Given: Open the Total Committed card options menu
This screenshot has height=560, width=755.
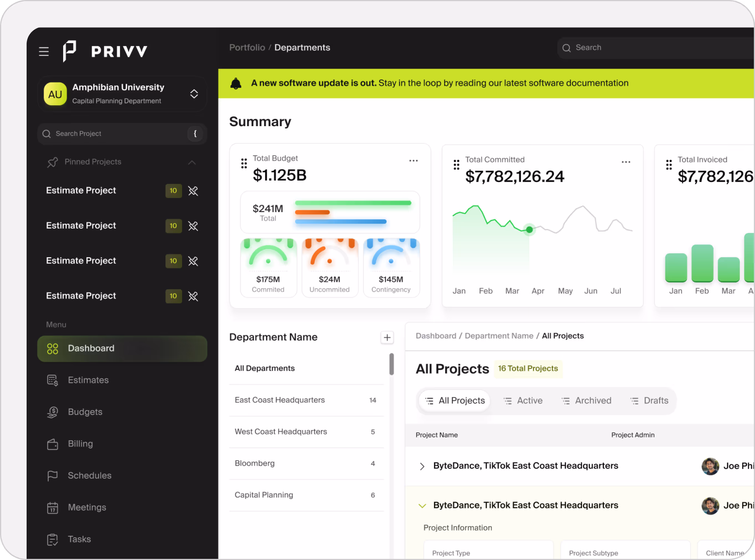Looking at the screenshot, I should pos(626,162).
